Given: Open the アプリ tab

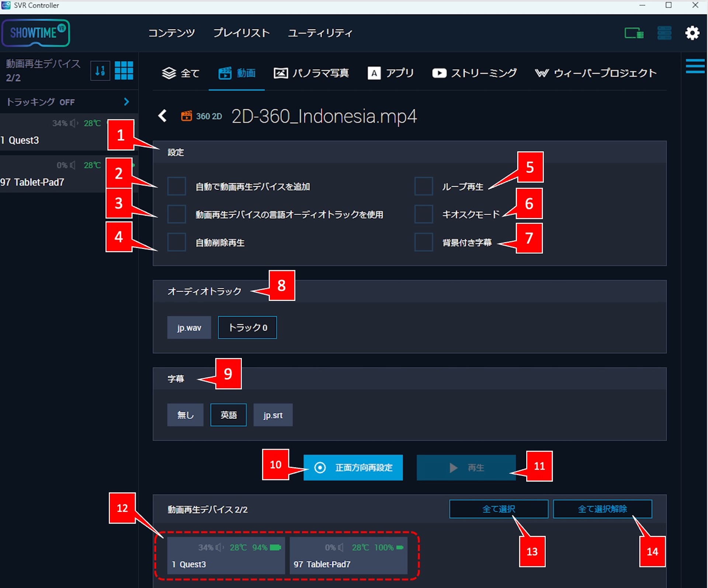Looking at the screenshot, I should tap(391, 73).
